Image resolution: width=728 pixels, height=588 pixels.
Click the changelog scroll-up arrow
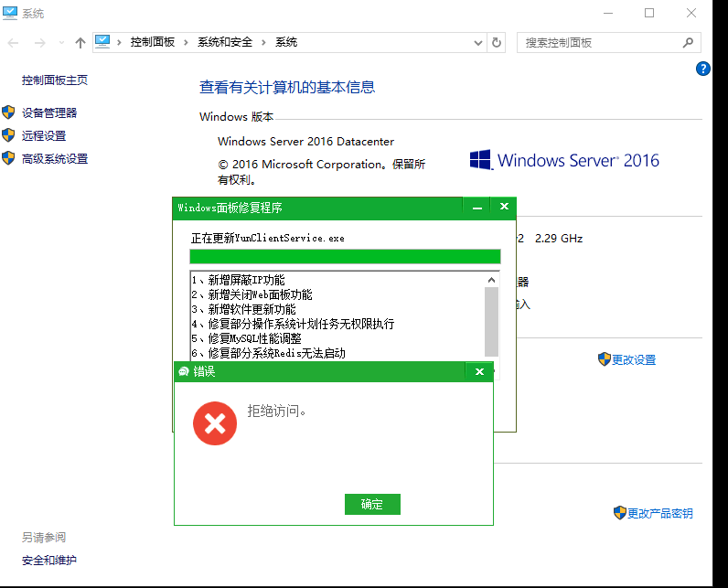point(491,280)
